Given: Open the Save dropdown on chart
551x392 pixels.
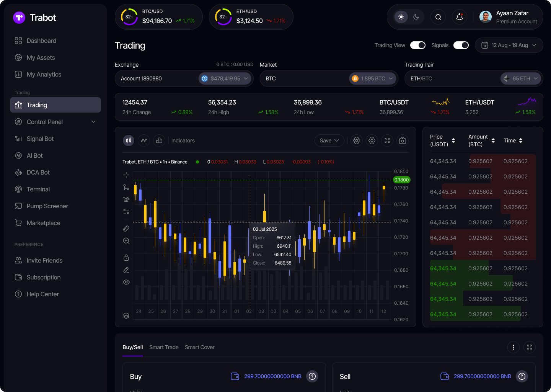Looking at the screenshot, I should 329,140.
